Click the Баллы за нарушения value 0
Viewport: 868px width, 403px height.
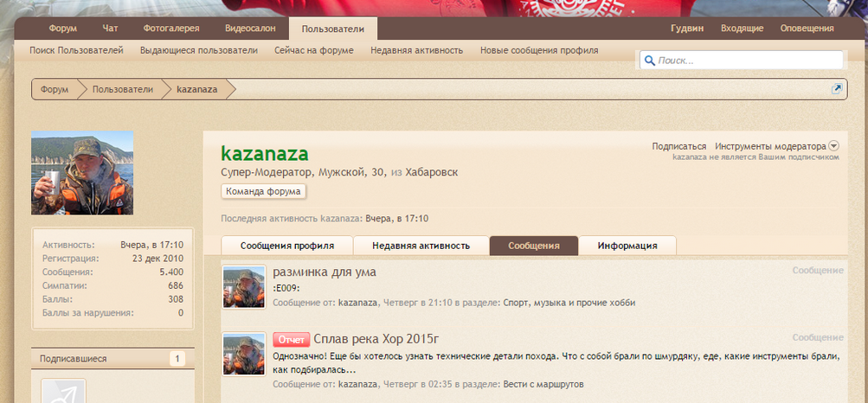(181, 313)
